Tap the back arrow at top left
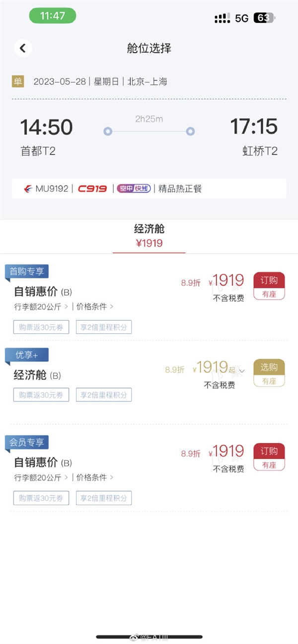 point(23,48)
